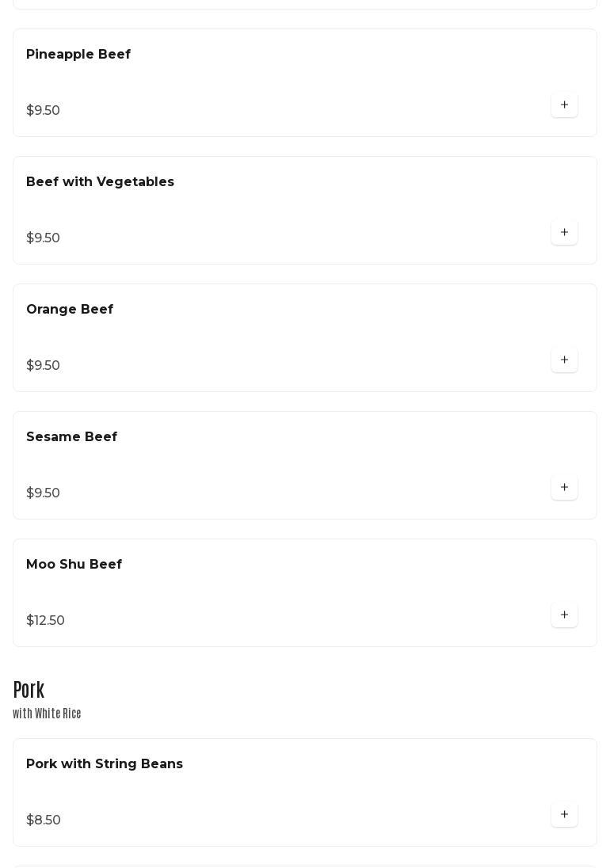Click the $9.50 price under Beef with Vegetables
This screenshot has height=868, width=610.
point(43,238)
